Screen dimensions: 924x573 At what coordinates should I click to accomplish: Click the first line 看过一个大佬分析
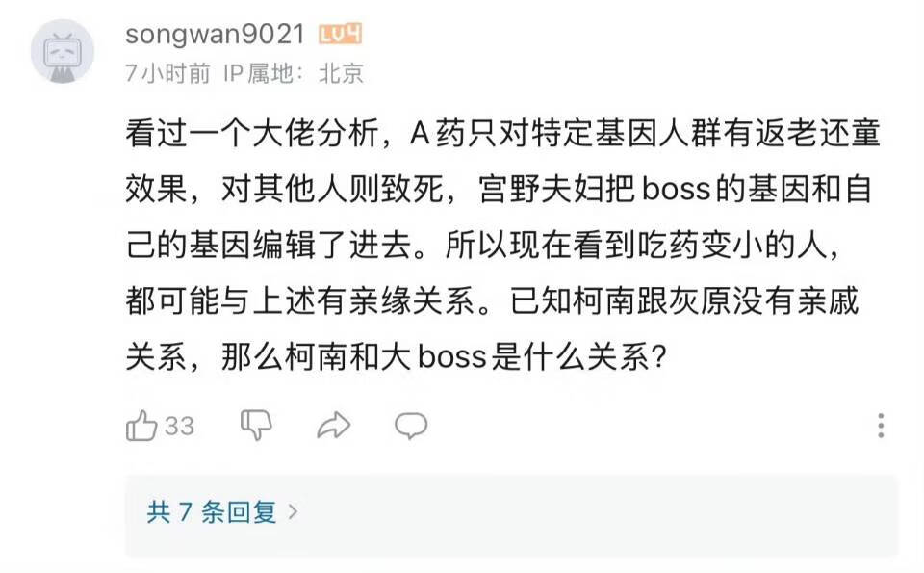252,133
